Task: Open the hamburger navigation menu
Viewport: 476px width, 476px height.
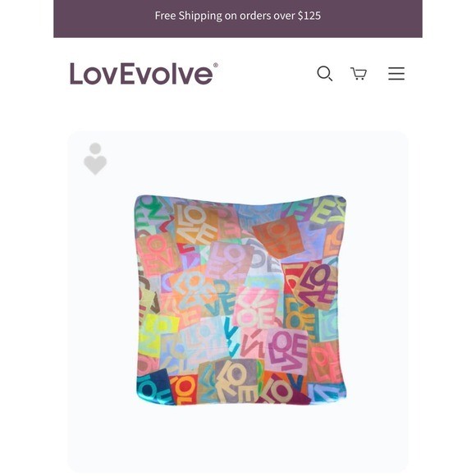Action: [x=396, y=74]
